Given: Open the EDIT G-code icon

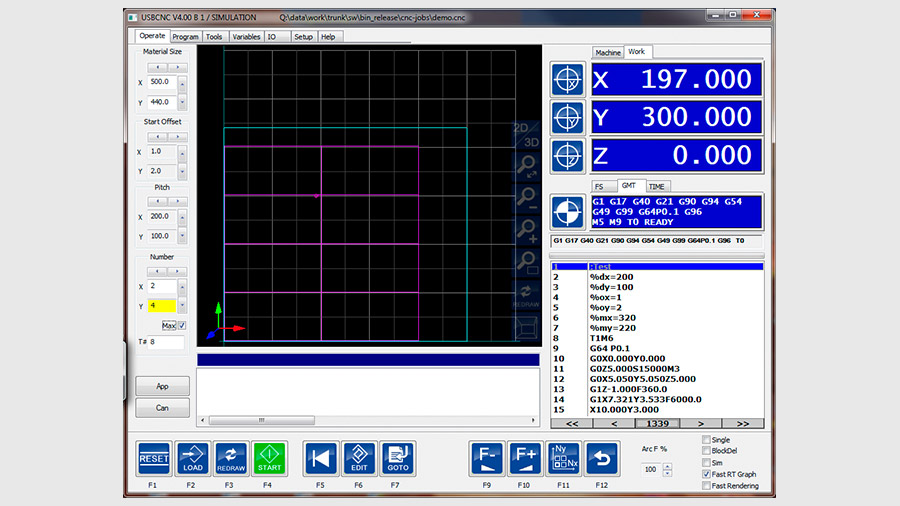Looking at the screenshot, I should (x=359, y=459).
